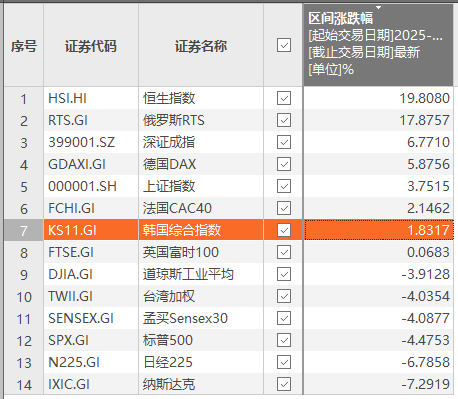Screen dimensions: 458x399
Task: Open sort arrow on 区间涨跌幅 header
Action: 378,7
